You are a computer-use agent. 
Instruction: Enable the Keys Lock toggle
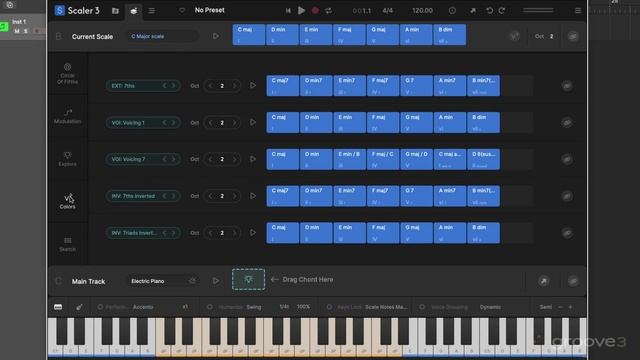(x=329, y=307)
